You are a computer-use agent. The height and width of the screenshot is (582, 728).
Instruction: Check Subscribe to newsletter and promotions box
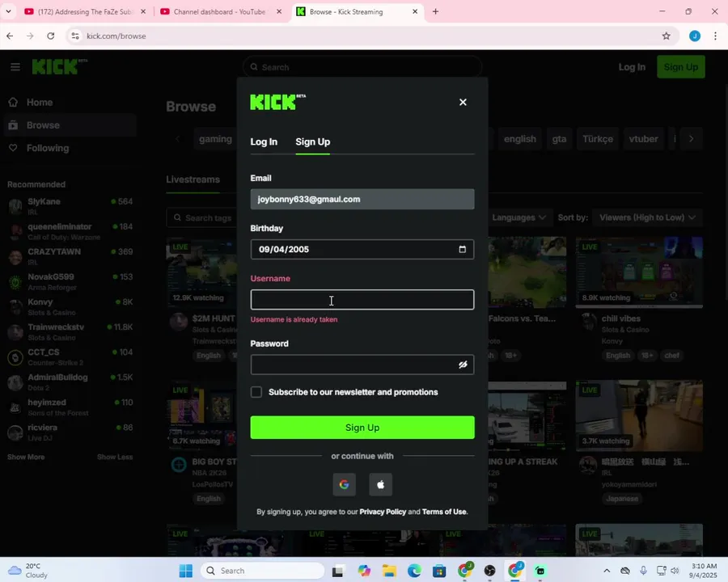(256, 392)
